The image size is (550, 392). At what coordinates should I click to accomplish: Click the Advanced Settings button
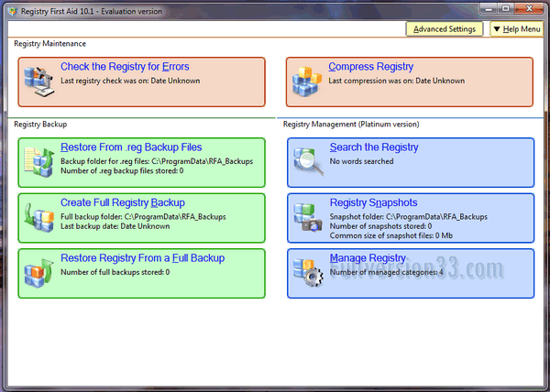point(445,29)
